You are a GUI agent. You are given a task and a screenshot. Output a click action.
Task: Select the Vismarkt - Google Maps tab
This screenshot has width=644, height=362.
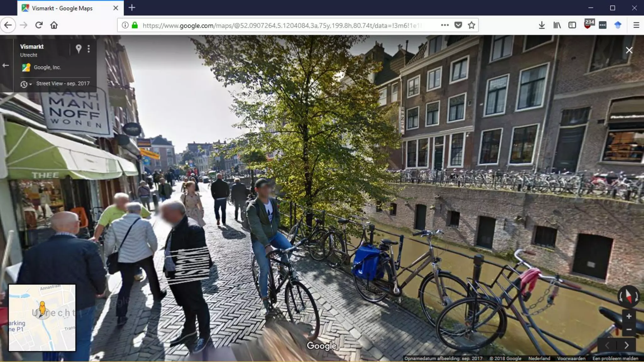pos(62,8)
